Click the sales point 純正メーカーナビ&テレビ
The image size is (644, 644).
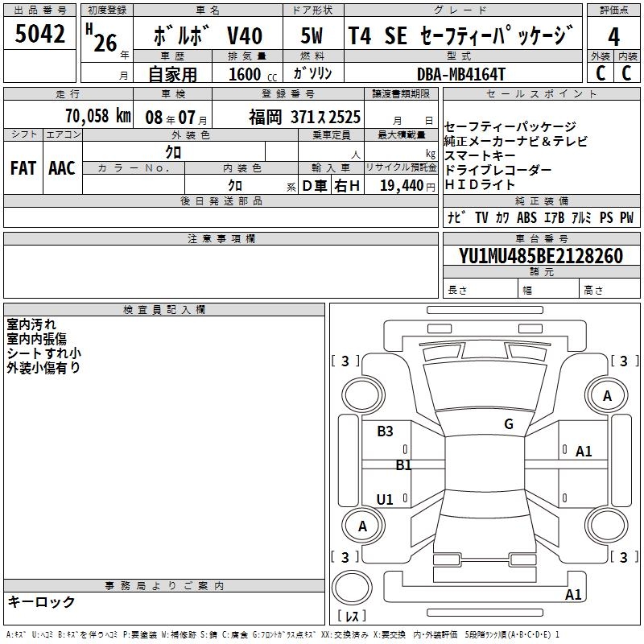pyautogui.click(x=516, y=142)
